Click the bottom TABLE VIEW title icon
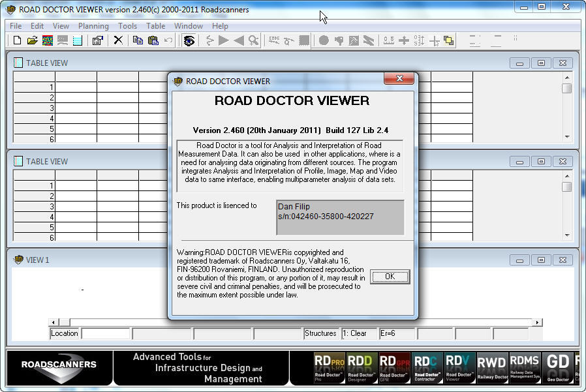The height and width of the screenshot is (392, 586). tap(18, 161)
